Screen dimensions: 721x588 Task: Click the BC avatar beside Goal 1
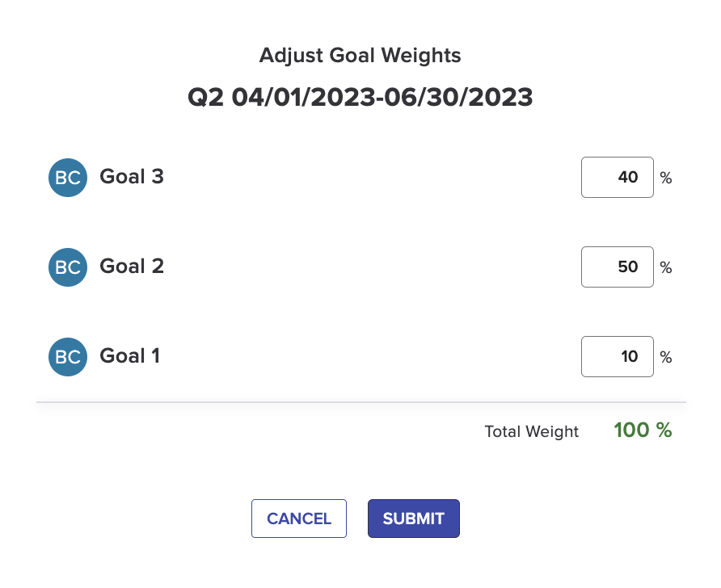(x=68, y=357)
